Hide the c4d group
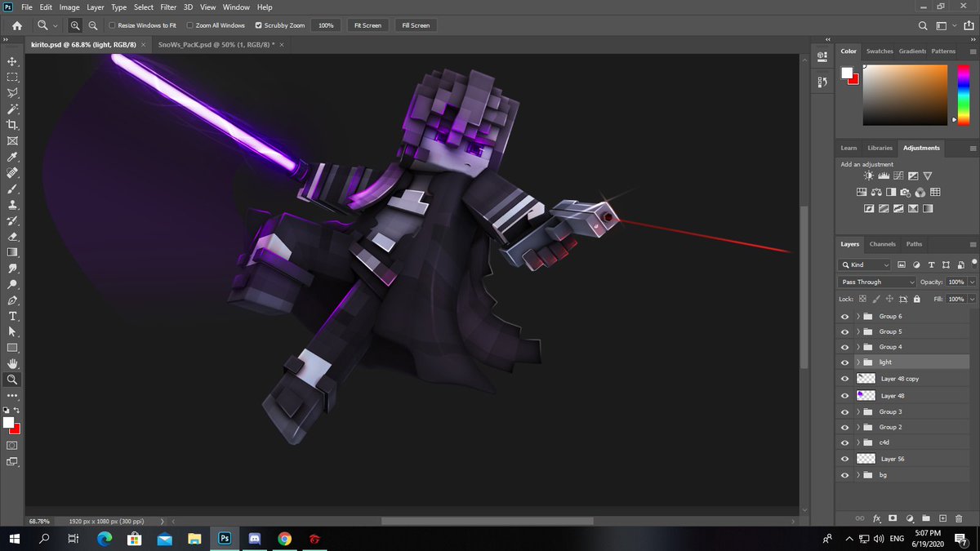The height and width of the screenshot is (551, 980). point(844,442)
